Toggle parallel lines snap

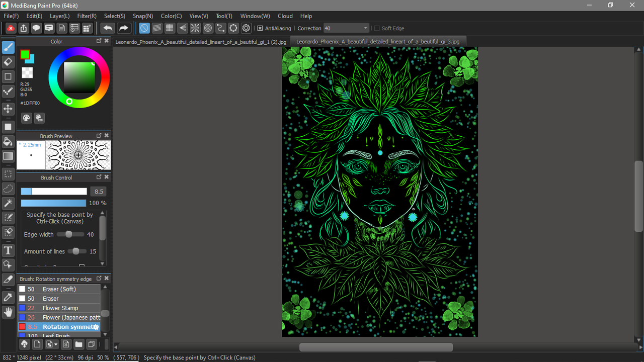pyautogui.click(x=157, y=28)
